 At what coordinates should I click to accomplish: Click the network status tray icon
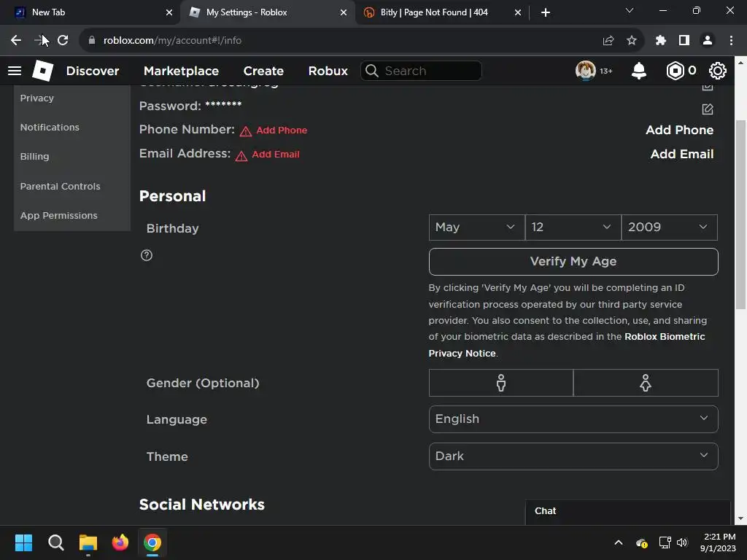point(665,542)
